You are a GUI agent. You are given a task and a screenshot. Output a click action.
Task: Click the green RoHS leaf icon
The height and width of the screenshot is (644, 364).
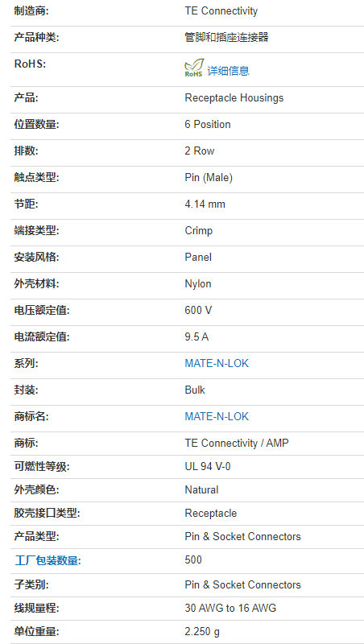pos(193,68)
